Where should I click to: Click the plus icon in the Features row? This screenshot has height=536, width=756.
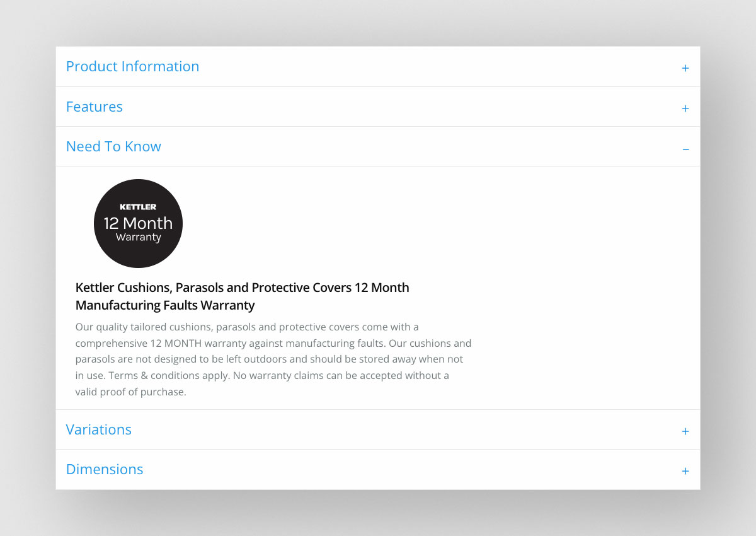685,108
